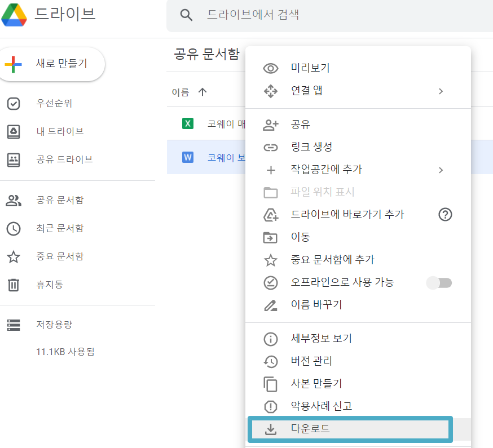Choose '중요 문서함에 추가' menu item
493x448 pixels.
point(358,259)
